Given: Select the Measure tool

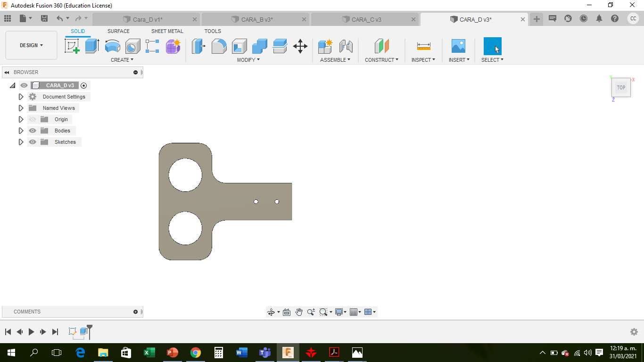Looking at the screenshot, I should (x=424, y=46).
